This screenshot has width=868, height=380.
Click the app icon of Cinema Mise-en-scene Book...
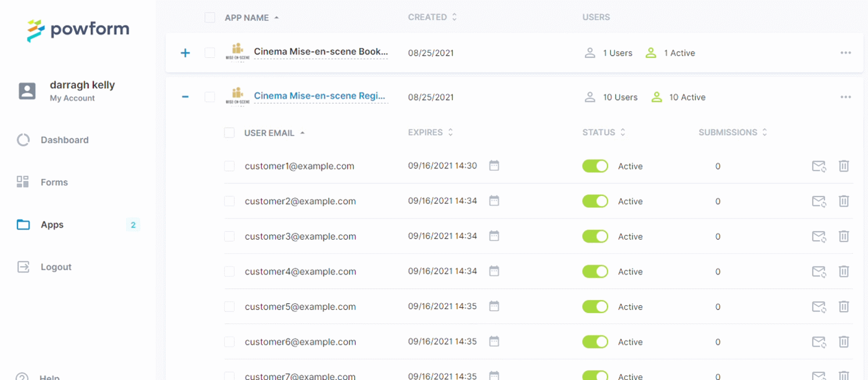click(x=237, y=52)
